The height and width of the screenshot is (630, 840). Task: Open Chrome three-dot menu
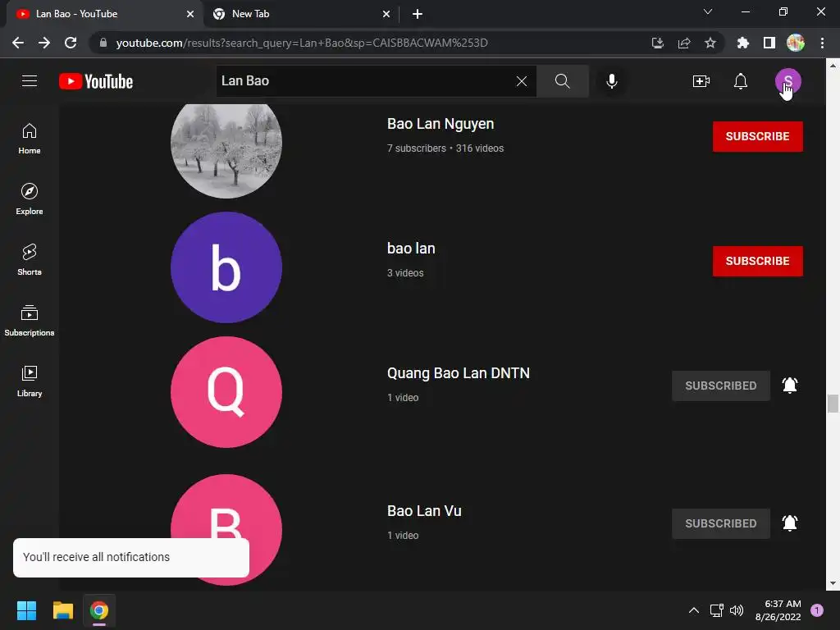822,43
